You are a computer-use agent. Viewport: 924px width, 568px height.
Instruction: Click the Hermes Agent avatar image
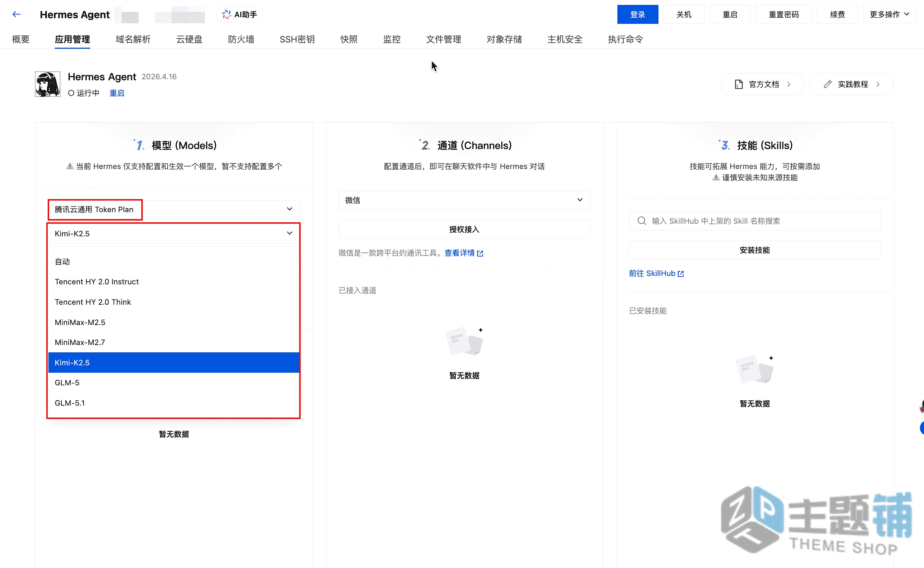tap(47, 84)
